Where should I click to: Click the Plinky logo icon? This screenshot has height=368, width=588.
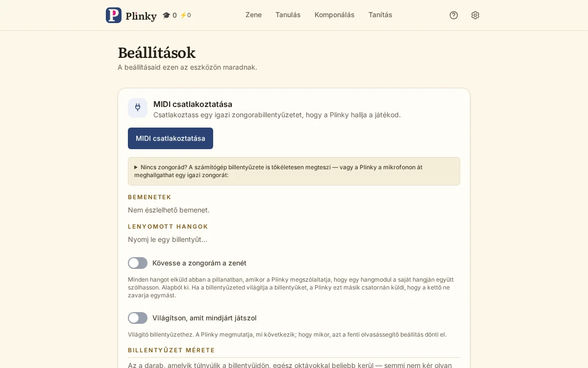pyautogui.click(x=114, y=15)
